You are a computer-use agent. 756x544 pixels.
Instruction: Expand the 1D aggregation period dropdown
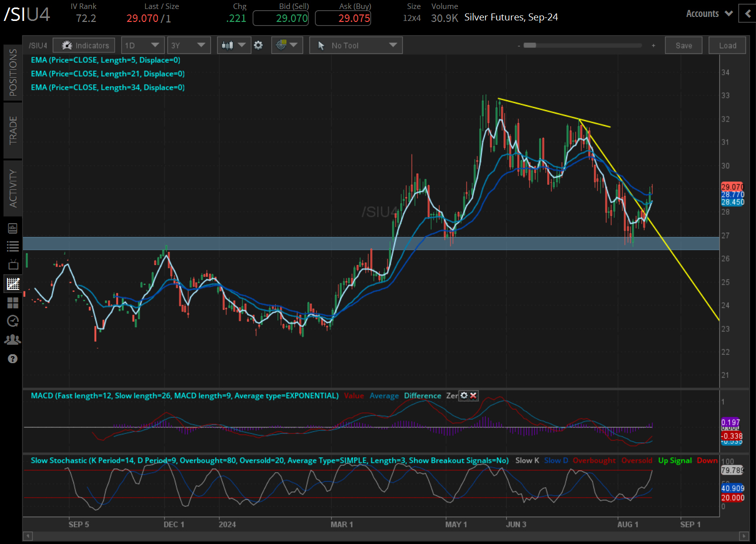[143, 45]
